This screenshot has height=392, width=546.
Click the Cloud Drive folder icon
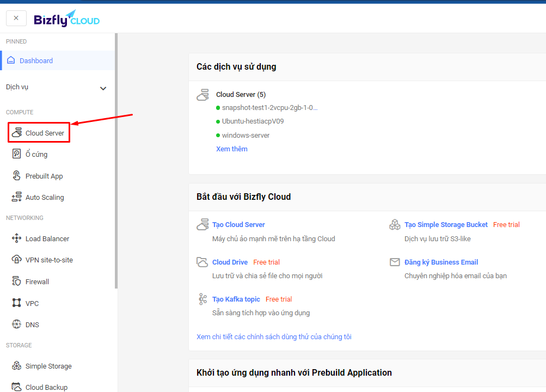pos(203,262)
